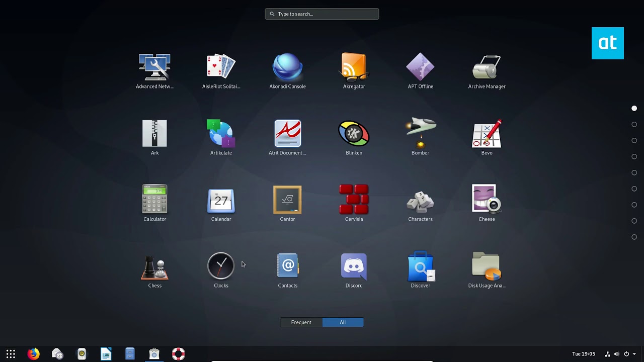Select the seventh page indicator dot
Screen dimensions: 644x362
(x=634, y=205)
